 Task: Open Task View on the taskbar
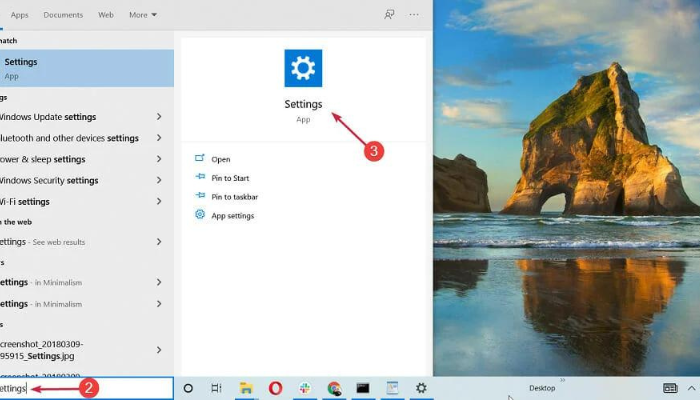[x=217, y=388]
